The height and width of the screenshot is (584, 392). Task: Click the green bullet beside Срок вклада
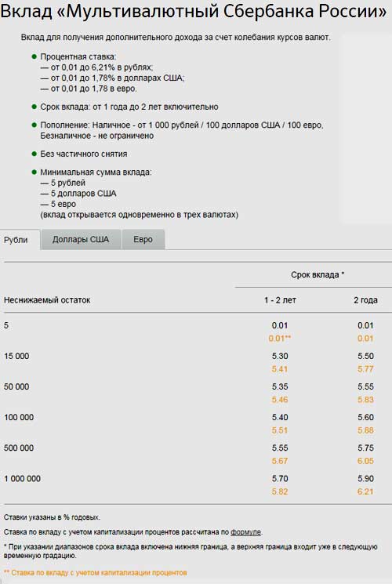tap(34, 107)
